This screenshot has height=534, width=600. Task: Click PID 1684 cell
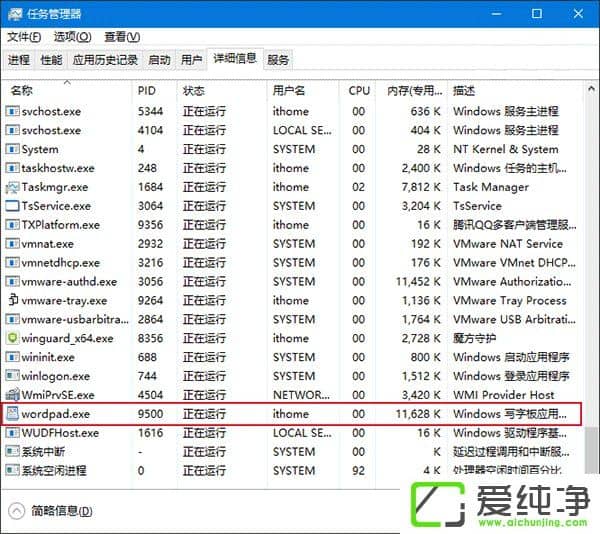pyautogui.click(x=150, y=187)
